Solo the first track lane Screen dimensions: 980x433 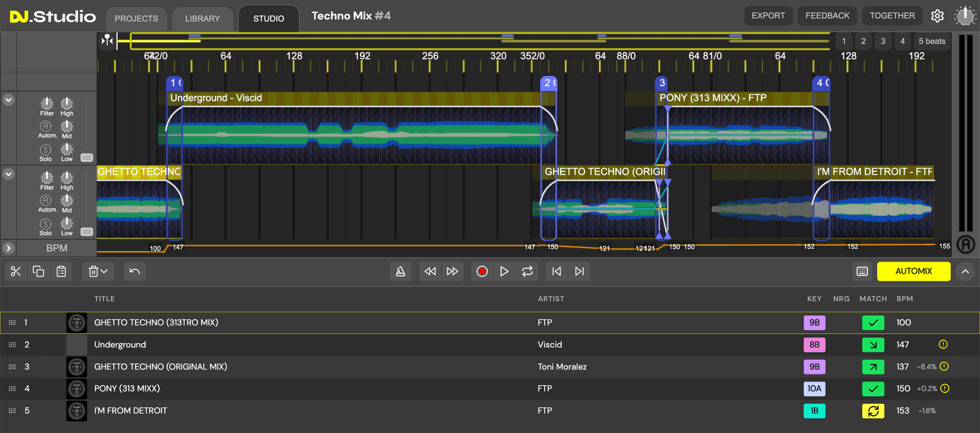coord(45,150)
